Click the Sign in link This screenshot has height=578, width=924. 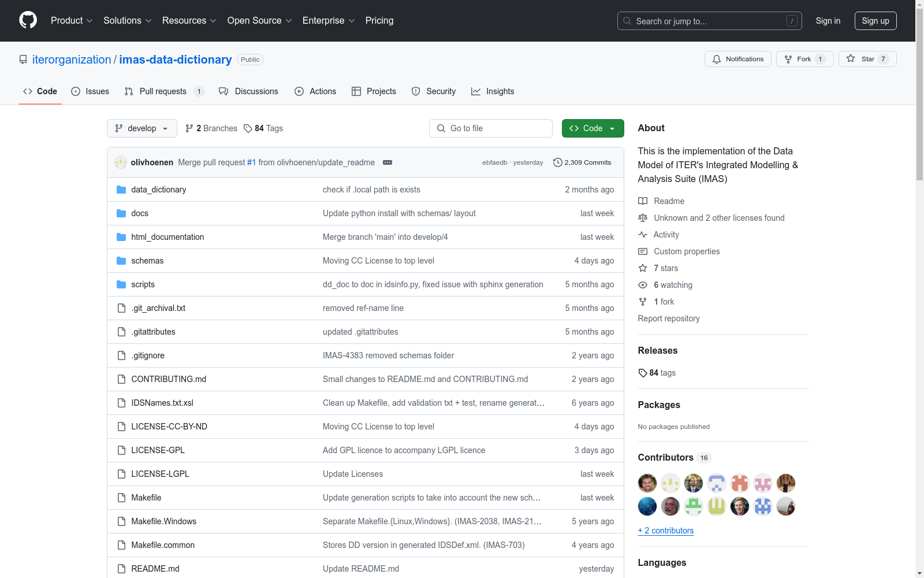(x=828, y=21)
